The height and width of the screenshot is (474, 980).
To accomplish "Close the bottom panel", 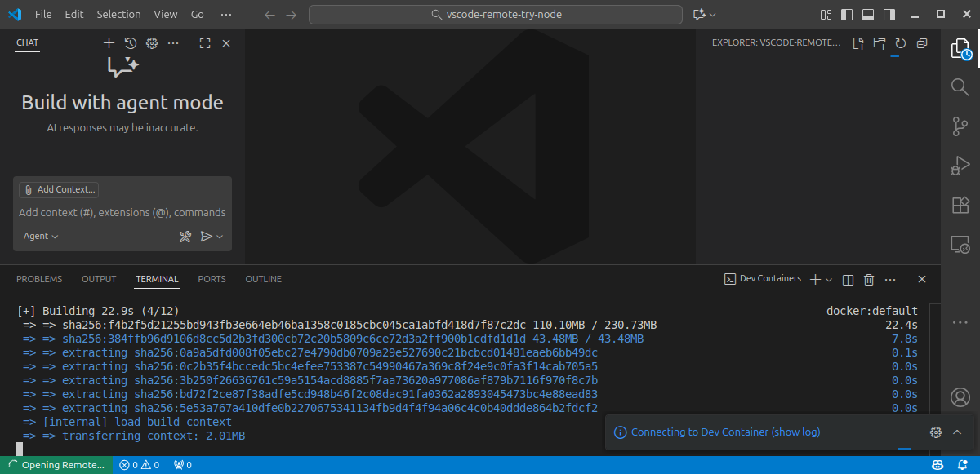I will tap(922, 280).
